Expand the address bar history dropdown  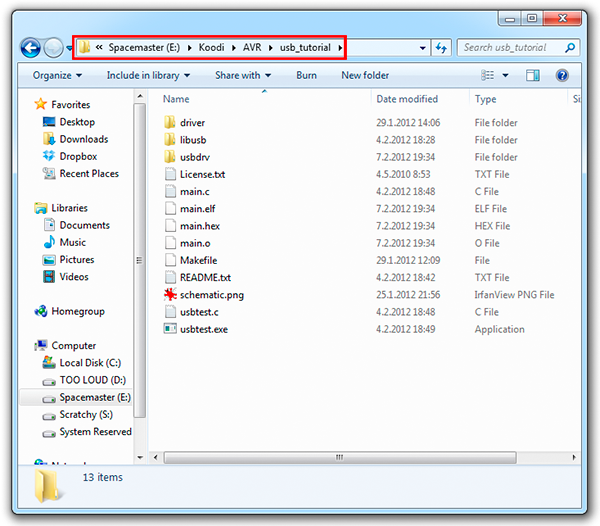(422, 48)
